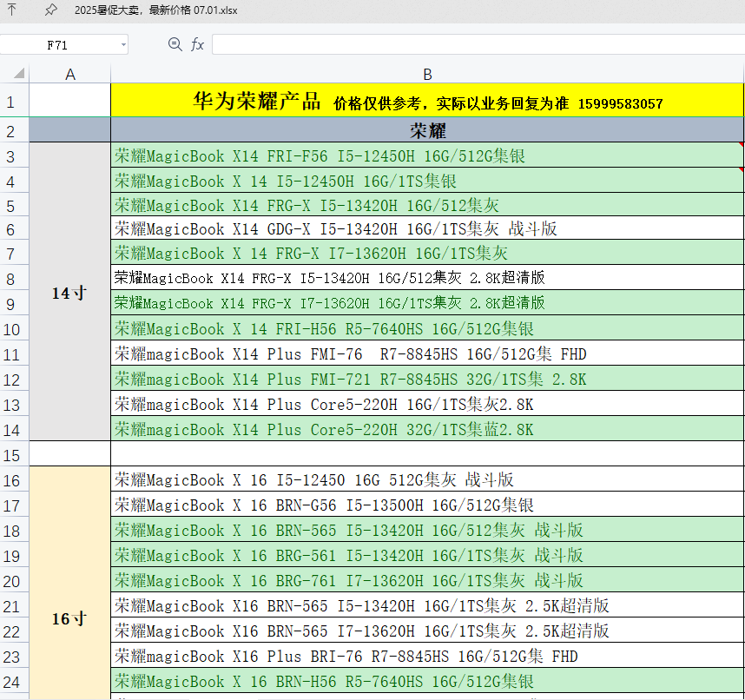Click the zoom magnifier icon near formula bar

pos(175,44)
